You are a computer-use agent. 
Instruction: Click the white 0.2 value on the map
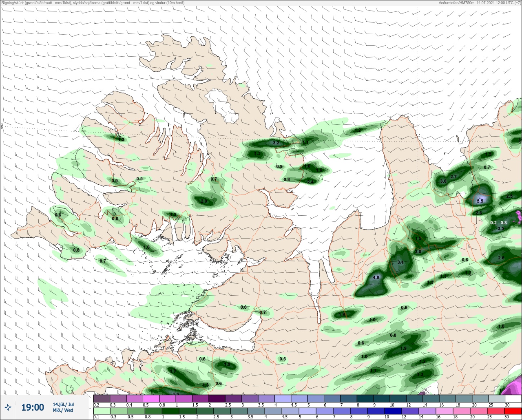493,223
